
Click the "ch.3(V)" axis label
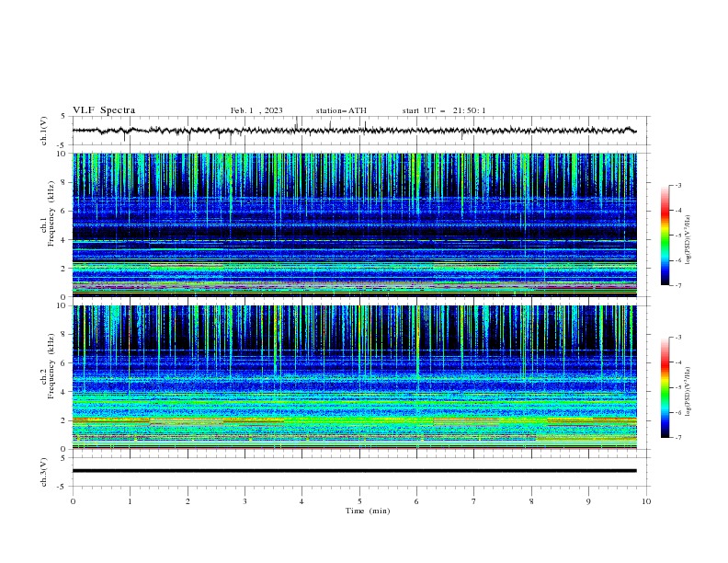tap(44, 472)
